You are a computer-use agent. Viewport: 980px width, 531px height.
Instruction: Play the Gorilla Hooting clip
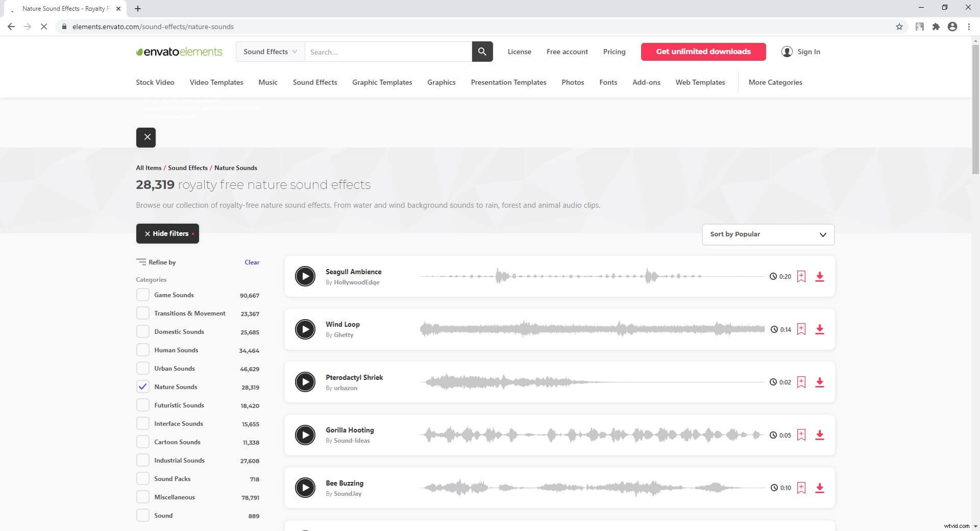(305, 435)
